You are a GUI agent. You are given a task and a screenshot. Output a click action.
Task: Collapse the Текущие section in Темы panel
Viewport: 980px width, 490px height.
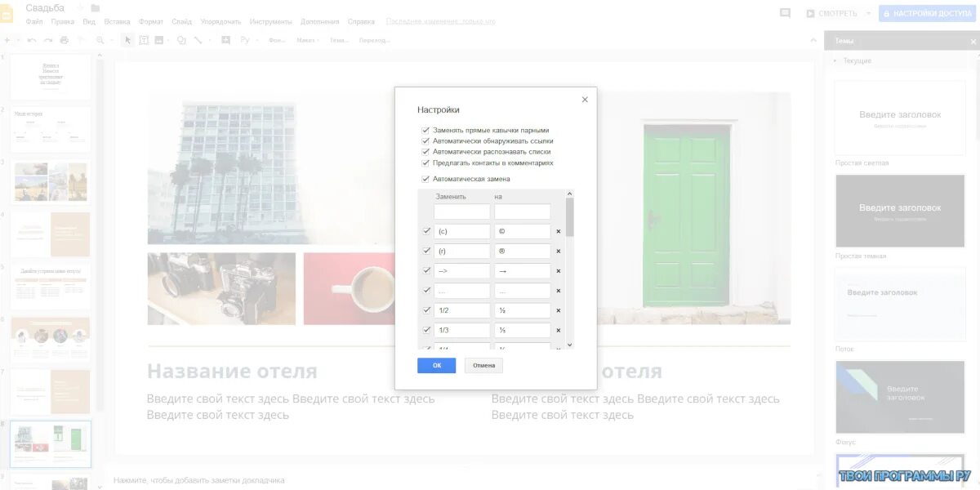(x=835, y=61)
